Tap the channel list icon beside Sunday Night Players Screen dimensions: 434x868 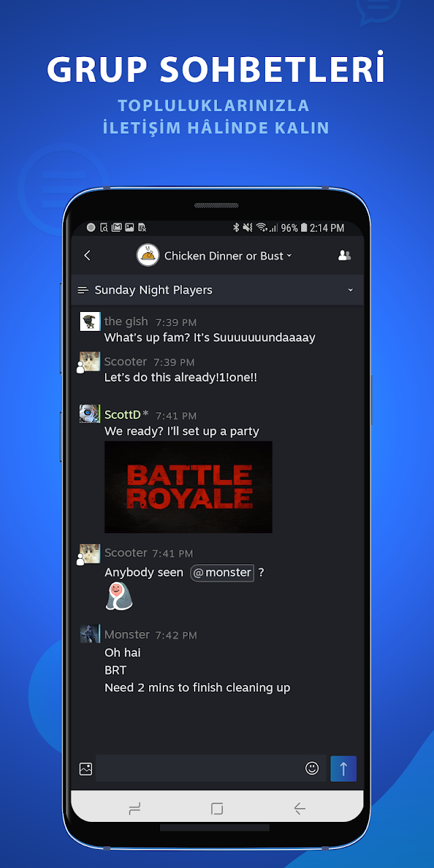point(83,290)
